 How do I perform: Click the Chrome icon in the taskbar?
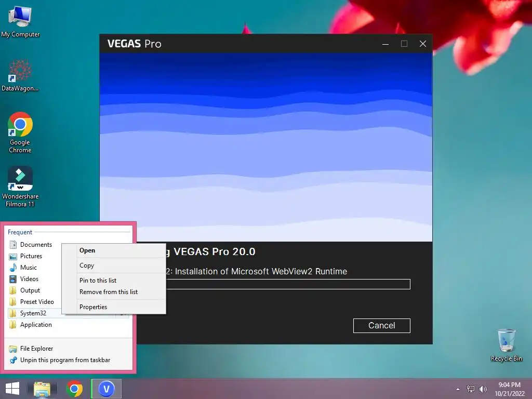click(74, 389)
